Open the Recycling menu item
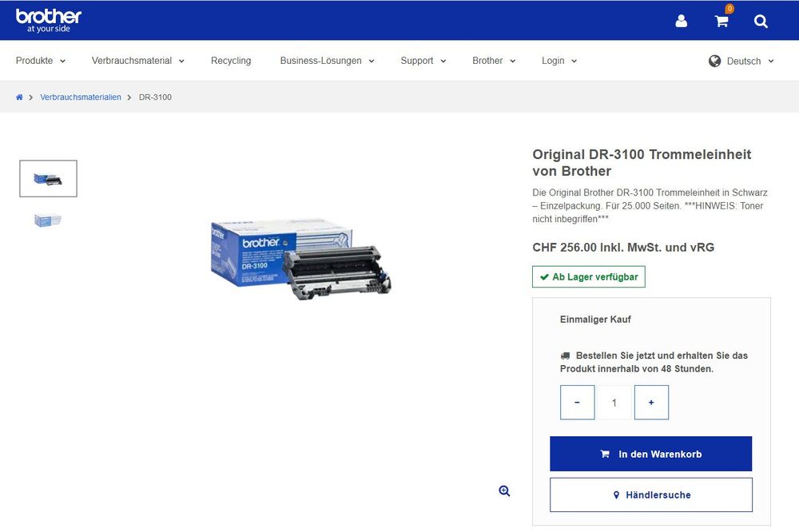The height and width of the screenshot is (532, 799). click(x=231, y=61)
